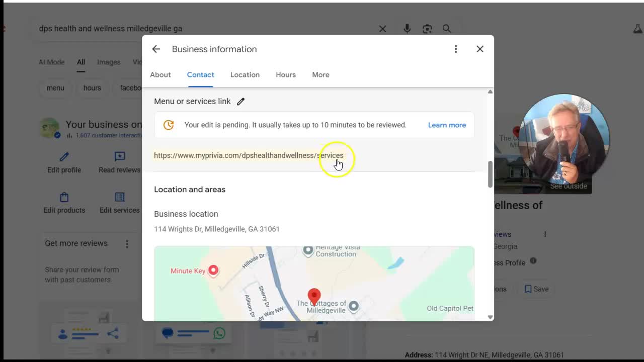Click red location pin on map
This screenshot has height=362, width=644.
point(314,296)
